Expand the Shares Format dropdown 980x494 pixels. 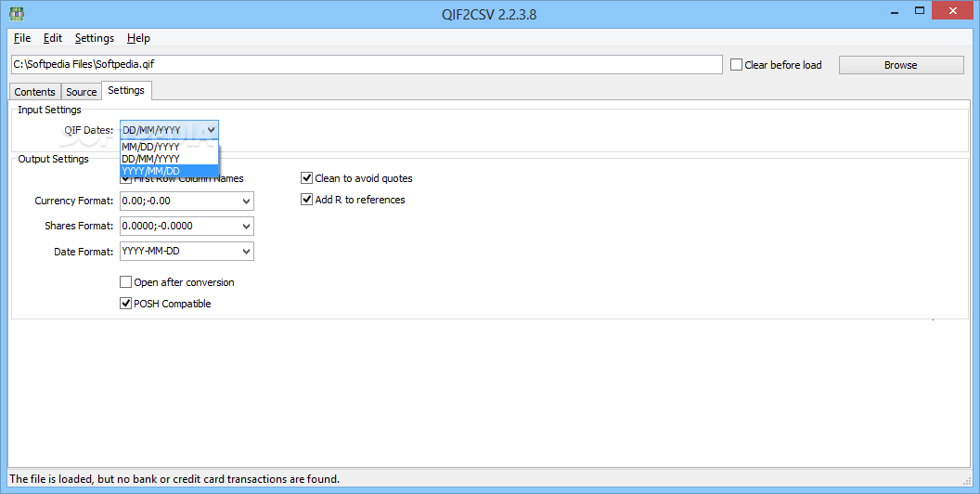(x=246, y=227)
